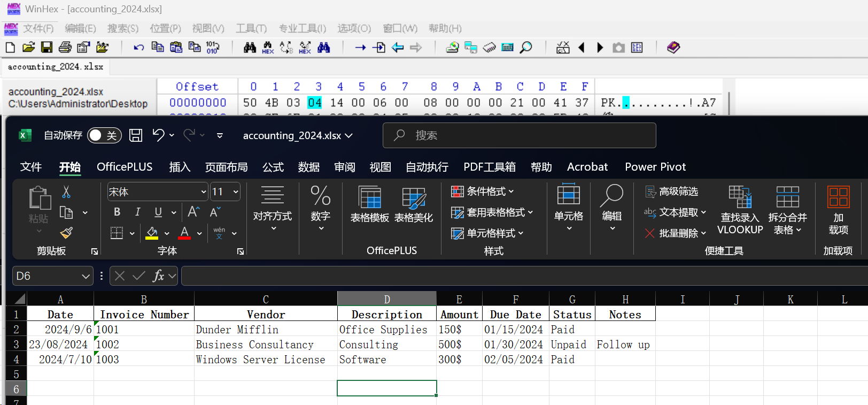Image resolution: width=868 pixels, height=405 pixels.
Task: Click the 加载项 (Add-ins) button
Action: 838,210
